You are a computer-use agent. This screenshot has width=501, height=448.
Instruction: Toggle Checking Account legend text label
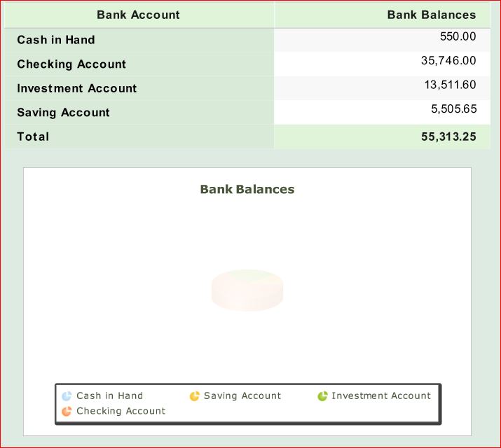click(121, 412)
